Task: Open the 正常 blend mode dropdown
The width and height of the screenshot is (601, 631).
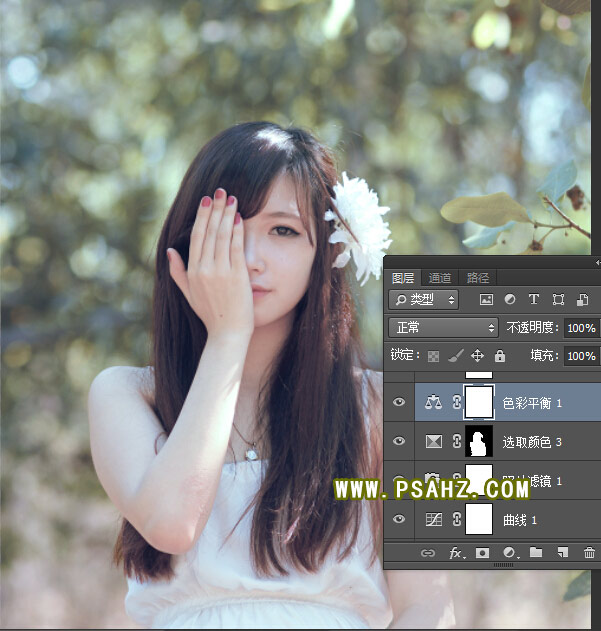Action: [x=443, y=327]
